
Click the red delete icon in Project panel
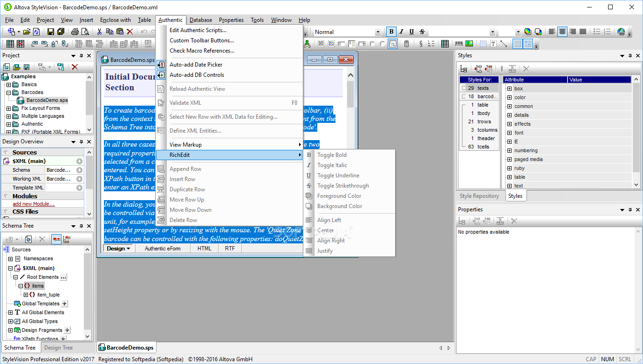[75, 67]
